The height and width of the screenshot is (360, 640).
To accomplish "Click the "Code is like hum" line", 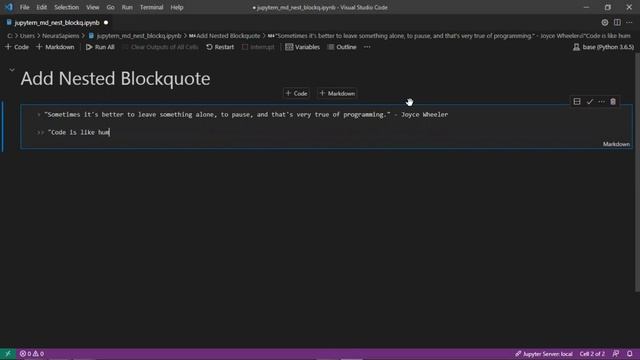I will point(73,132).
